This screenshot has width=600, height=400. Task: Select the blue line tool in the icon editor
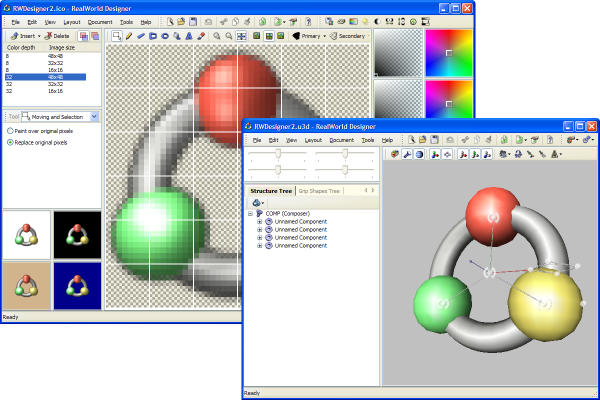coord(141,36)
